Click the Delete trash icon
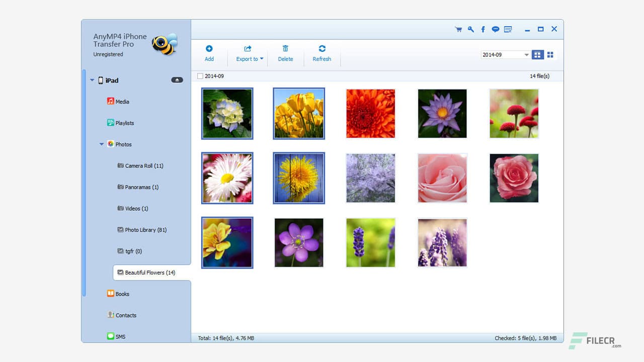This screenshot has height=362, width=644. tap(285, 52)
